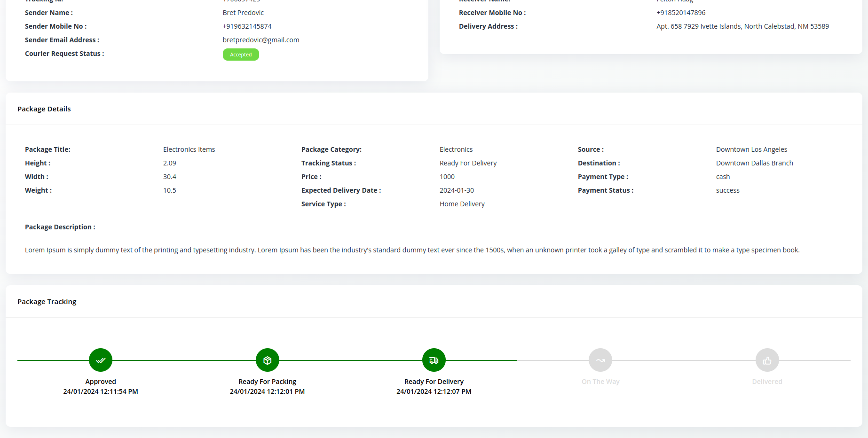Click the Ready For Packing box icon
Image resolution: width=868 pixels, height=438 pixels.
click(267, 360)
